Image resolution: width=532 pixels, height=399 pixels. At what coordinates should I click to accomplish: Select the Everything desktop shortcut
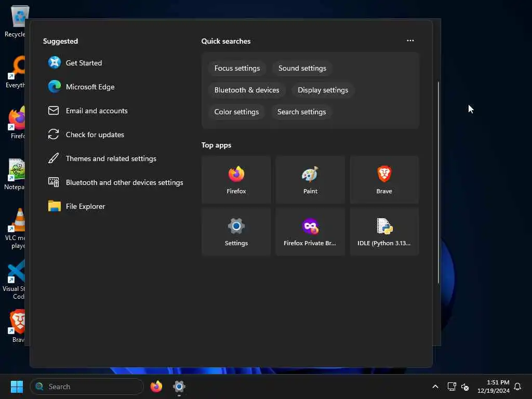[15, 72]
